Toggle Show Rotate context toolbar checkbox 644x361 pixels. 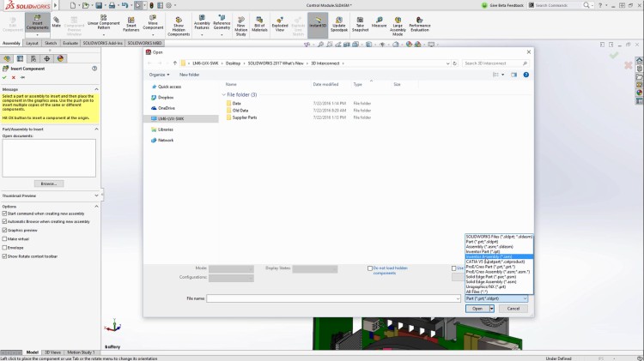point(4,256)
